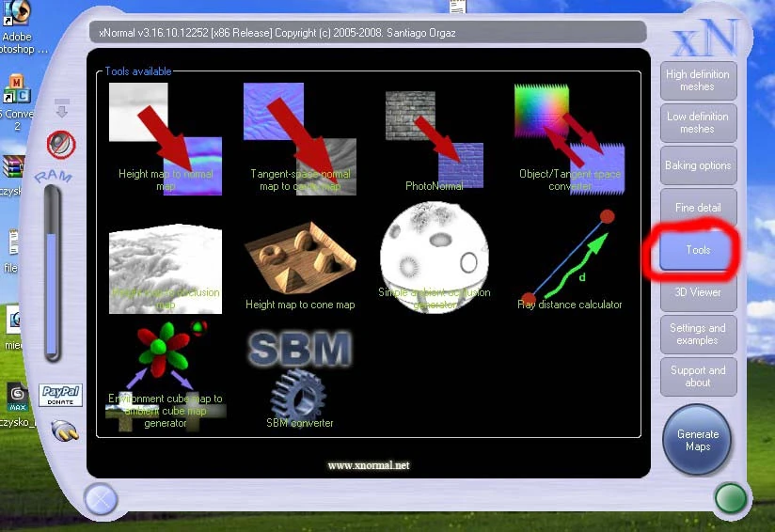
Task: Click the power plug icon
Action: coord(65,430)
